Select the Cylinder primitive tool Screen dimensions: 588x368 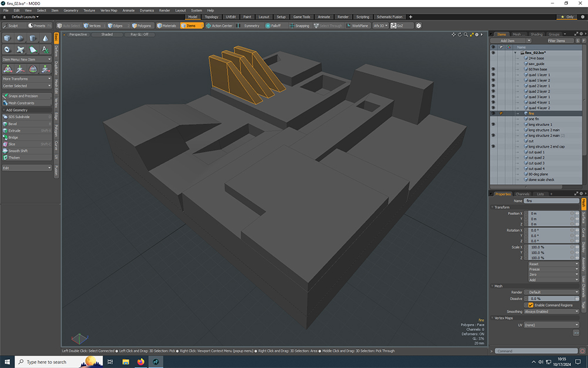[32, 38]
